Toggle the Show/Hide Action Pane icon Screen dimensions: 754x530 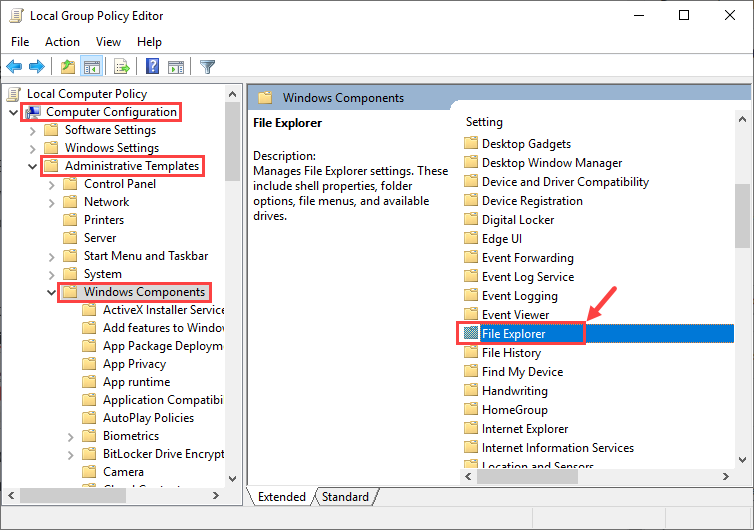pos(176,67)
